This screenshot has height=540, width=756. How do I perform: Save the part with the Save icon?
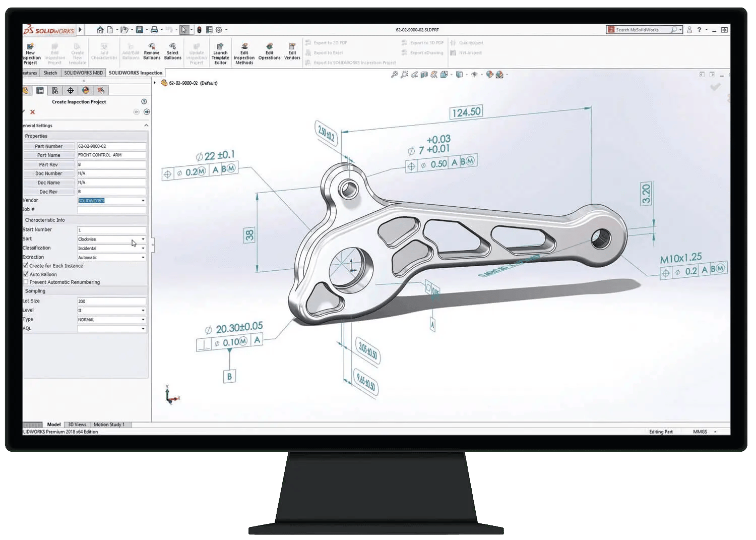tap(140, 30)
